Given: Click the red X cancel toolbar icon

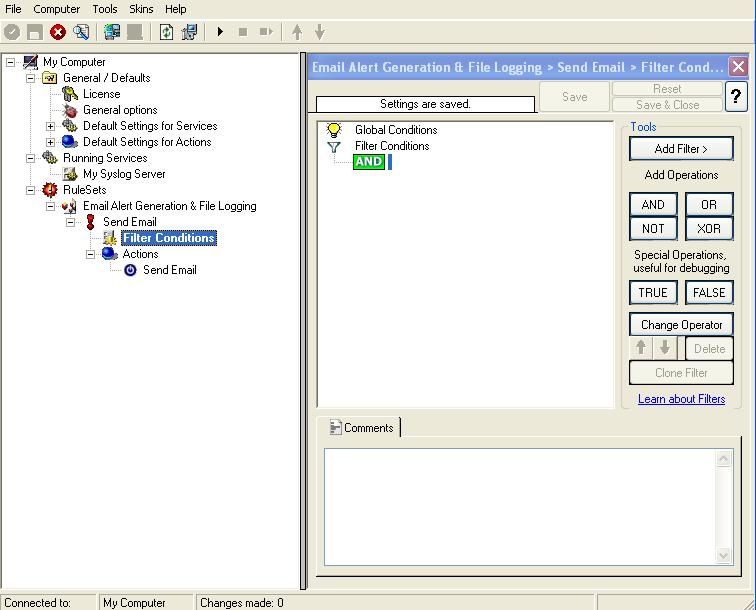Looking at the screenshot, I should (58, 32).
